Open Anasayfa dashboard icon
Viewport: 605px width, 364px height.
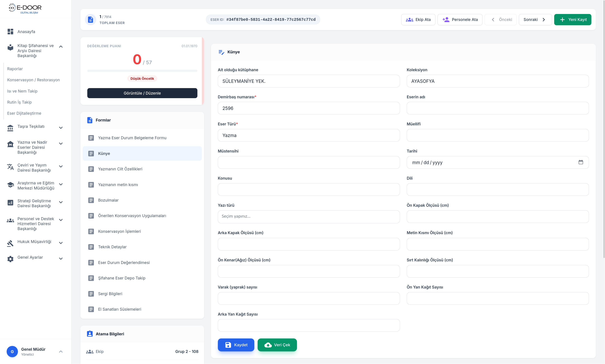(10, 32)
